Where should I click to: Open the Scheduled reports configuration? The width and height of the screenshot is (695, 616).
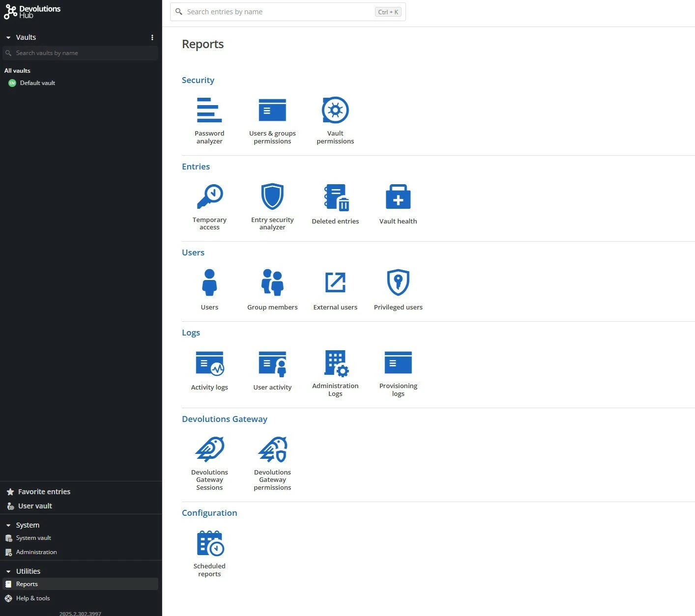pyautogui.click(x=209, y=554)
